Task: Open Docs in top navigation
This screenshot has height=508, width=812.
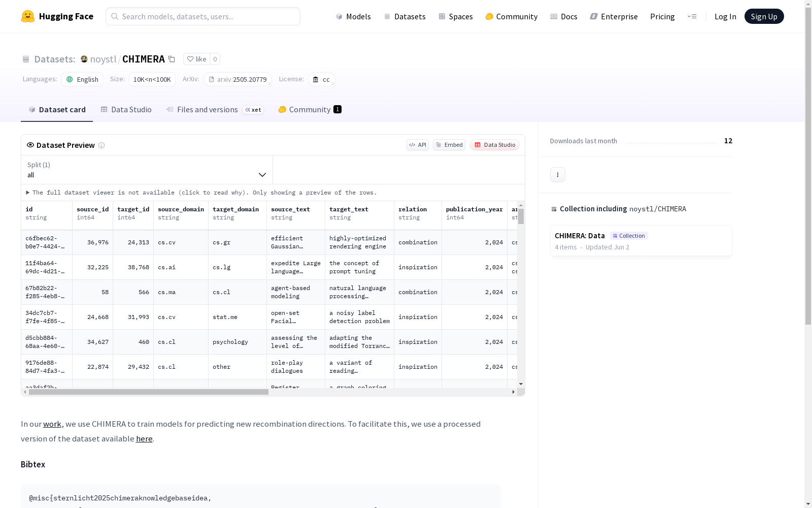Action: (x=563, y=16)
